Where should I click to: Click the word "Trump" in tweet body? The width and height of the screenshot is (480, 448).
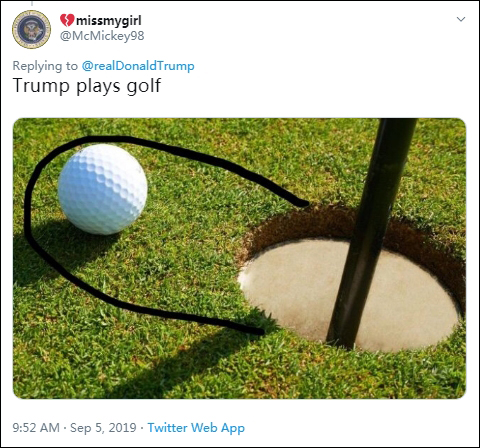[x=41, y=86]
